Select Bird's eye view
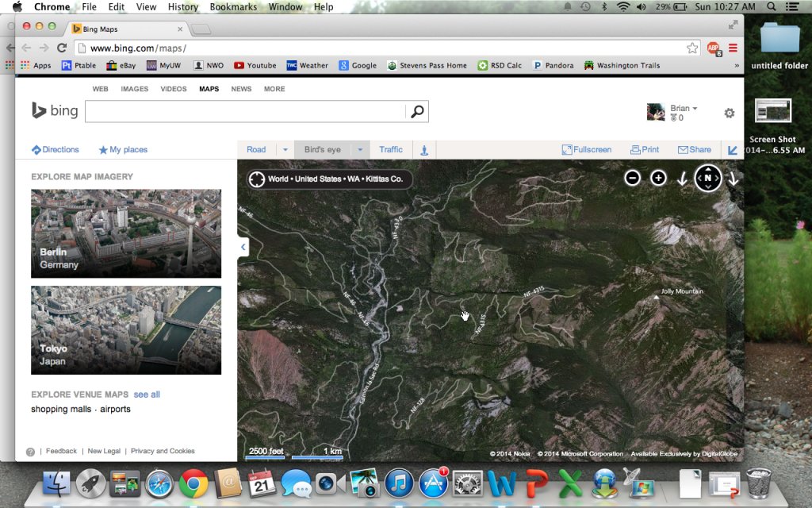Viewport: 812px width, 508px height. [323, 149]
